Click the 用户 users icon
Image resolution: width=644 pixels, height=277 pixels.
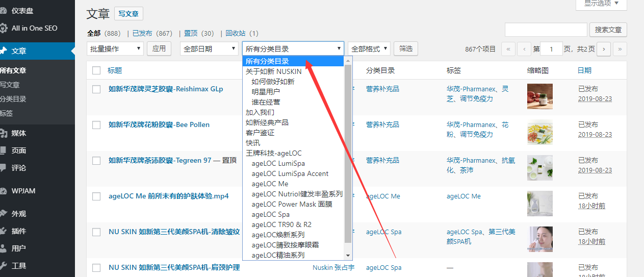click(3, 248)
